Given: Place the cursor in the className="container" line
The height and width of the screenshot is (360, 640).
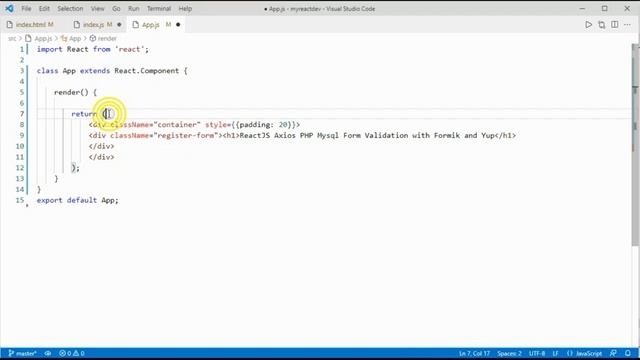Looking at the screenshot, I should tap(194, 125).
